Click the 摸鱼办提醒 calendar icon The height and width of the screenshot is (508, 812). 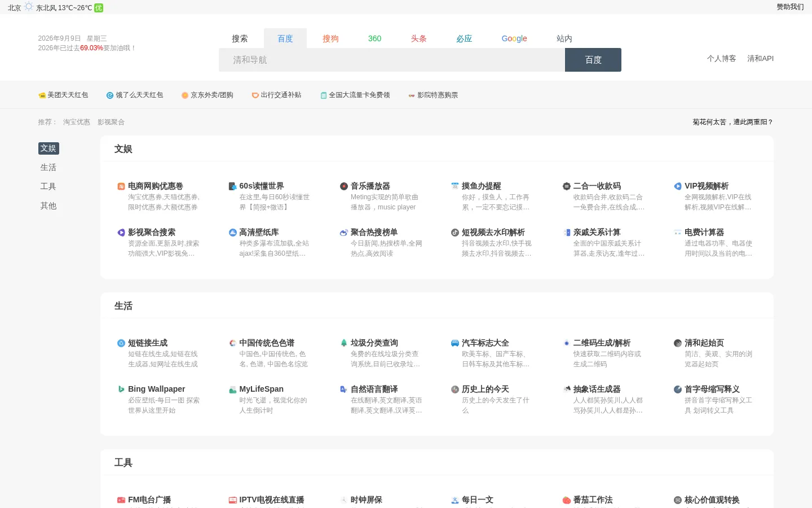[455, 186]
